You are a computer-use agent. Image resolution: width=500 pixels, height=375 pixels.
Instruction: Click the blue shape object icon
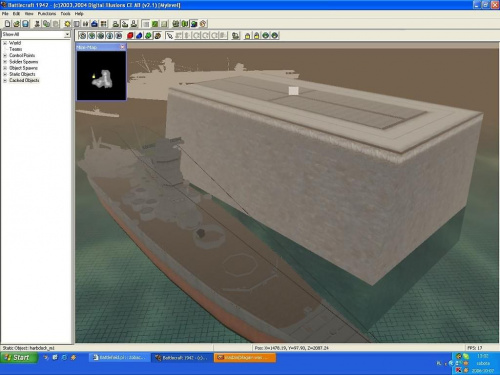[139, 36]
